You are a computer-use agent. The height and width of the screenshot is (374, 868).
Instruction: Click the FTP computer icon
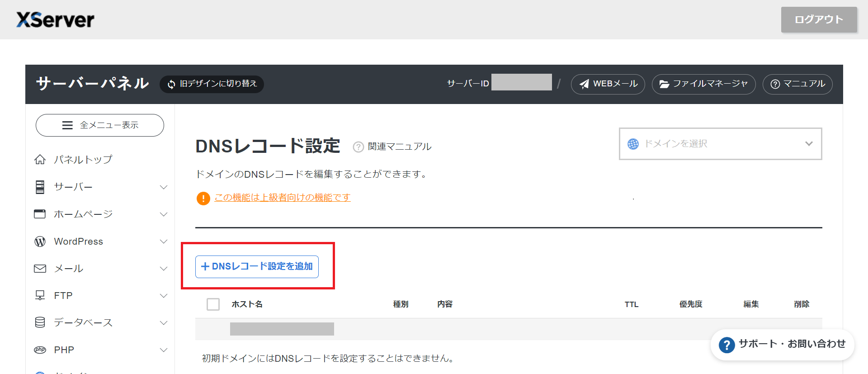point(40,295)
